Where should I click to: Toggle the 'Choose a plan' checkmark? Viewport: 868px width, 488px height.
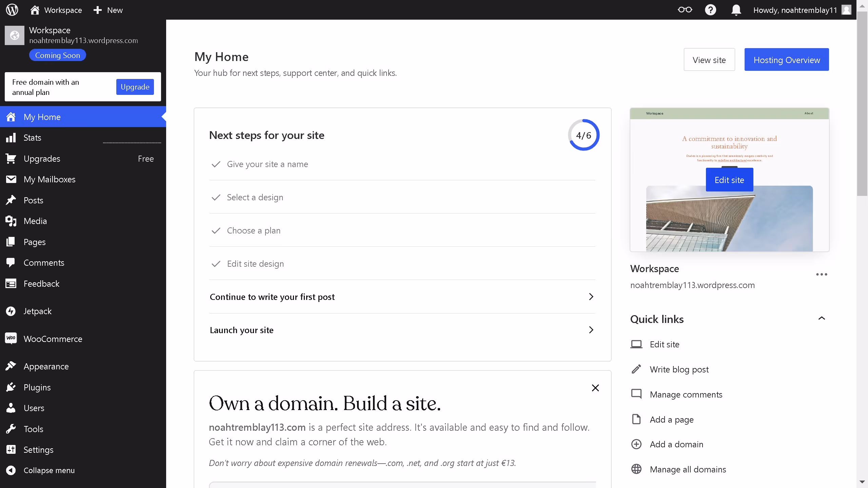(216, 230)
